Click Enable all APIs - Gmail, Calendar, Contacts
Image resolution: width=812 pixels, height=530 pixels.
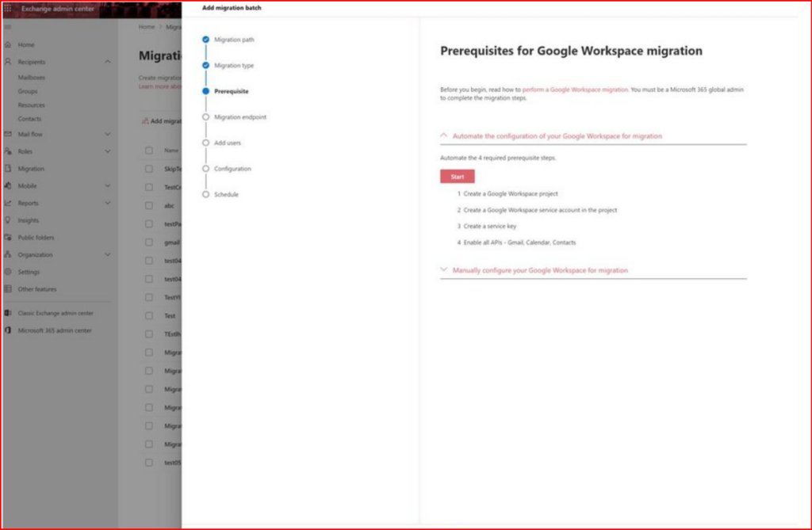coord(519,242)
